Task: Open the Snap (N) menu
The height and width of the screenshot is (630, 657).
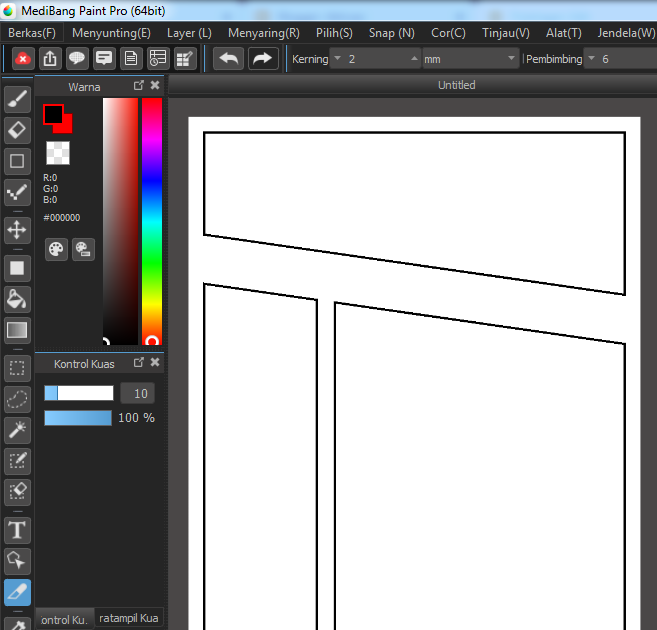Action: (391, 33)
